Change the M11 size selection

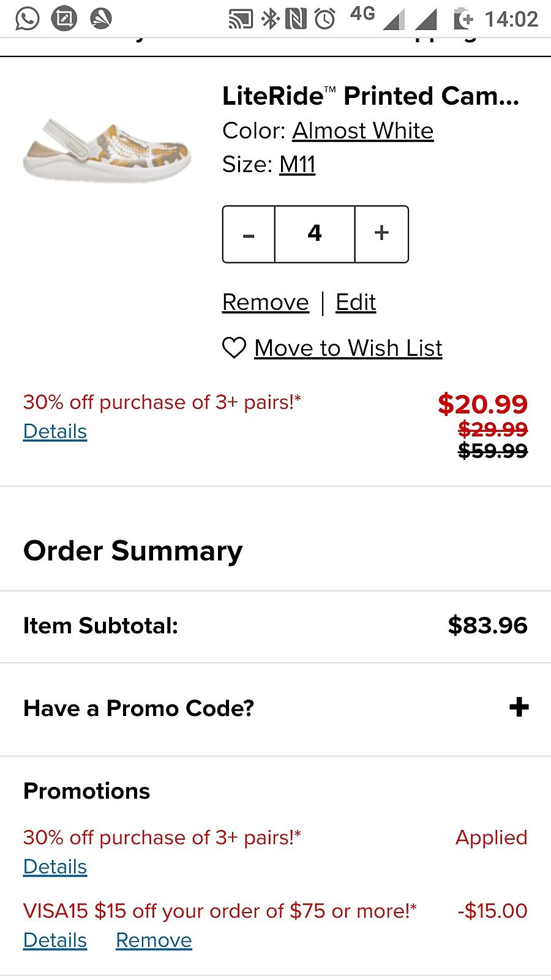pyautogui.click(x=297, y=165)
